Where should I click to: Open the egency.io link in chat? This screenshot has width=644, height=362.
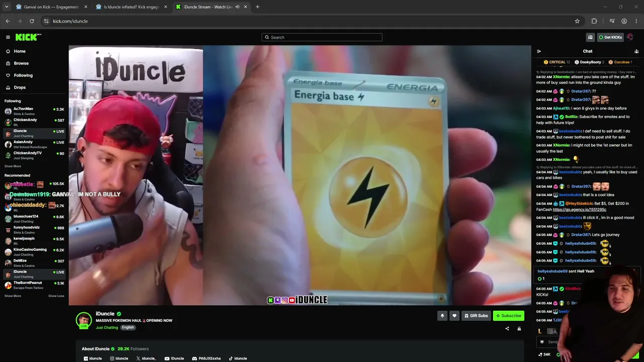(580, 210)
